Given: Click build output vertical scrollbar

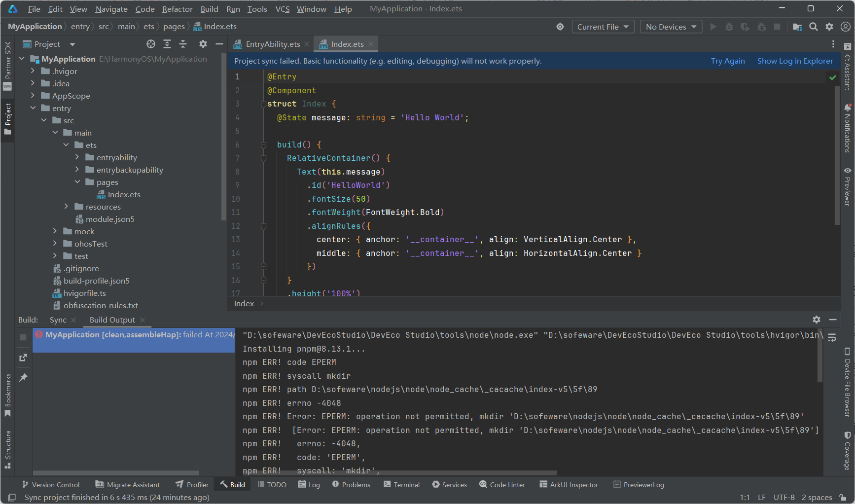Looking at the screenshot, I should [820, 356].
